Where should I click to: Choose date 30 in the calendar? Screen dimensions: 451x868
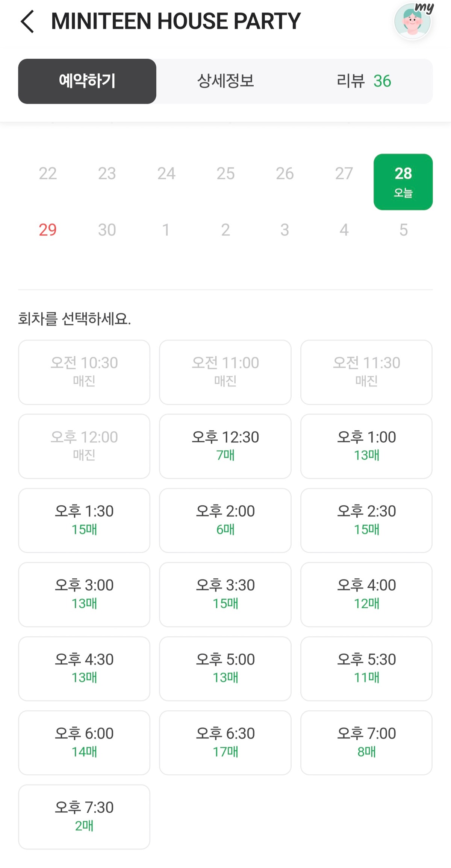[107, 230]
